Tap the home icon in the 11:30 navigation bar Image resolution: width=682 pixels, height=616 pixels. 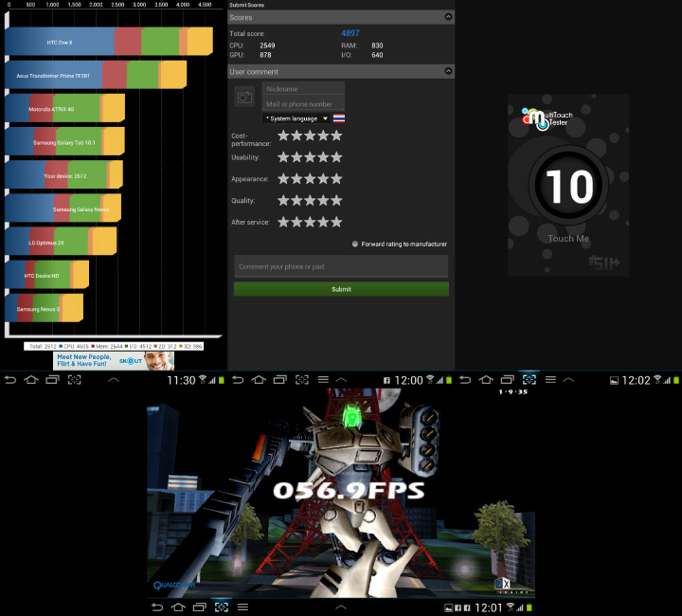[31, 380]
